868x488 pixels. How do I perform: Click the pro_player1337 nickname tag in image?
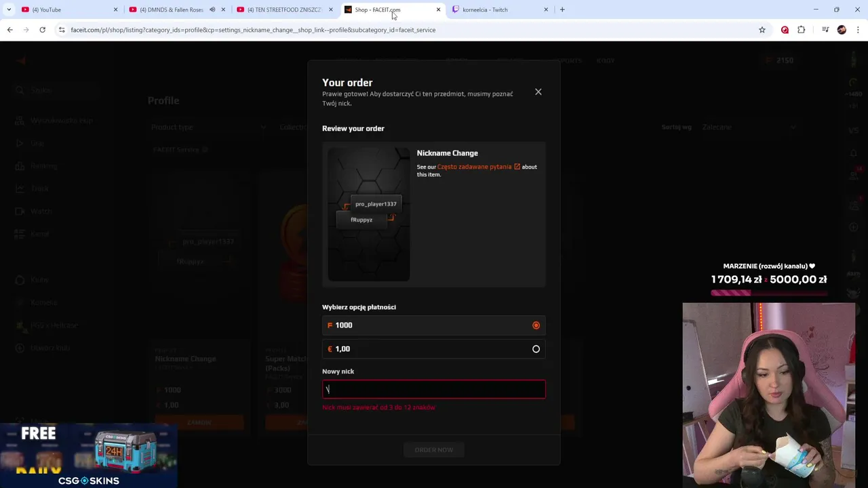(x=376, y=203)
